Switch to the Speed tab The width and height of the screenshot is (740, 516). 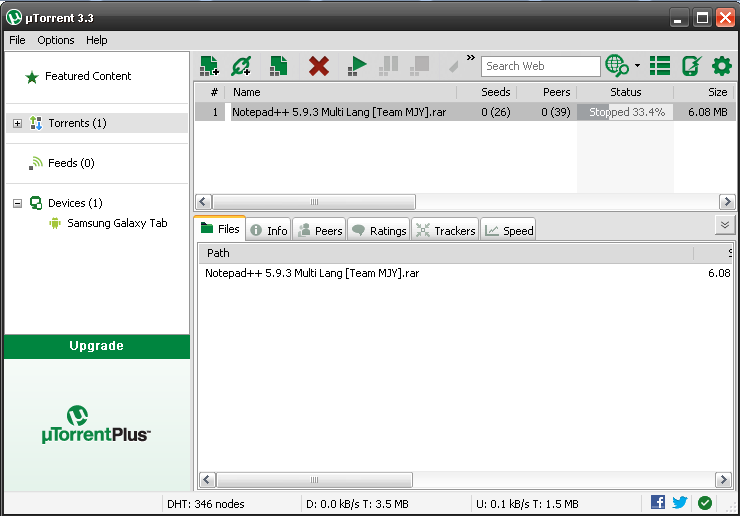508,230
